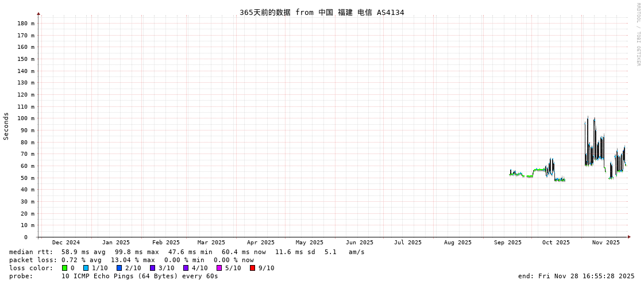Select the red 9/10 loss swatch
The height and width of the screenshot is (284, 644).
pos(253,268)
